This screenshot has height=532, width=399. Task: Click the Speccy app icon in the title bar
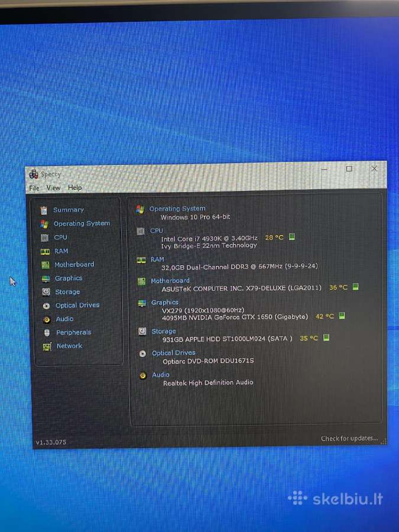(x=34, y=174)
